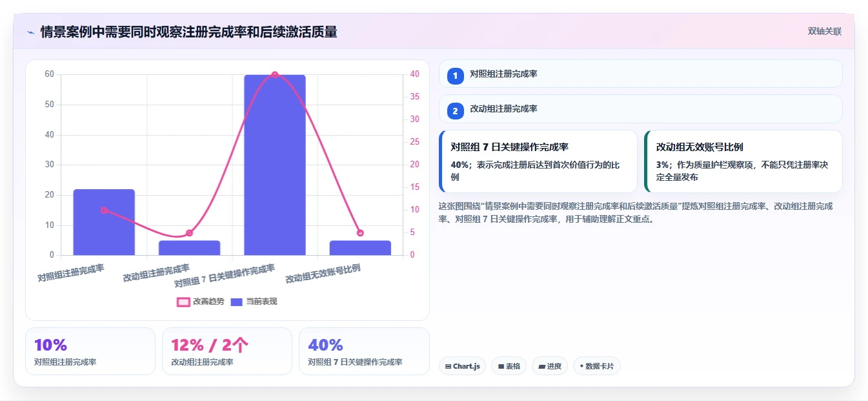The width and height of the screenshot is (868, 401).
Task: Open the 对照组 7 日关键操作完成率 info card
Action: tap(538, 161)
